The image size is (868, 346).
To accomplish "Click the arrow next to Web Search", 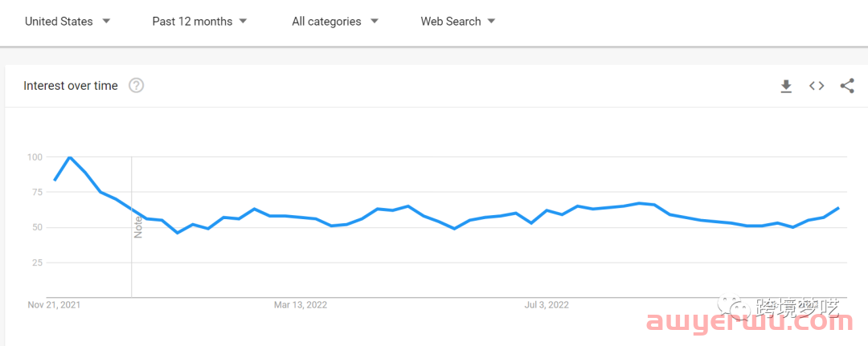I will coord(491,22).
